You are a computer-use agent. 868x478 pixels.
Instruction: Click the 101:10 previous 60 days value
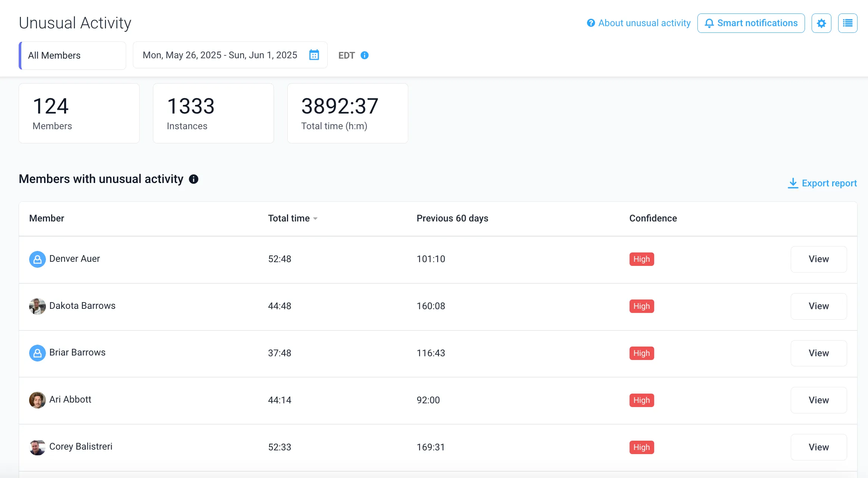(x=431, y=259)
